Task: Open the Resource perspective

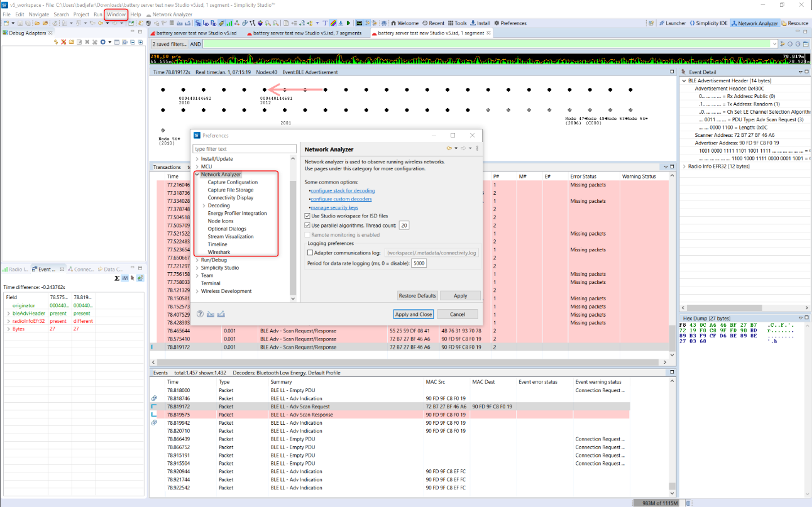Action: pyautogui.click(x=796, y=23)
